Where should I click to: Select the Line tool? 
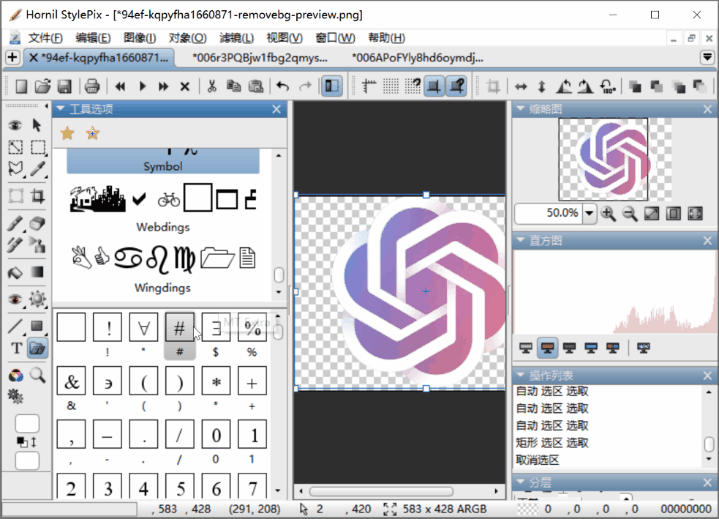tap(16, 326)
